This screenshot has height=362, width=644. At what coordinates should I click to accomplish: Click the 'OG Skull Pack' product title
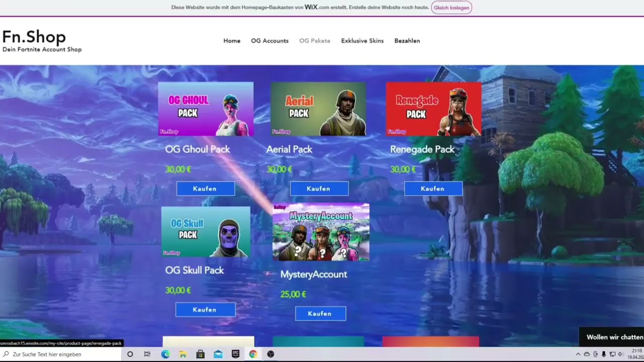coord(194,270)
